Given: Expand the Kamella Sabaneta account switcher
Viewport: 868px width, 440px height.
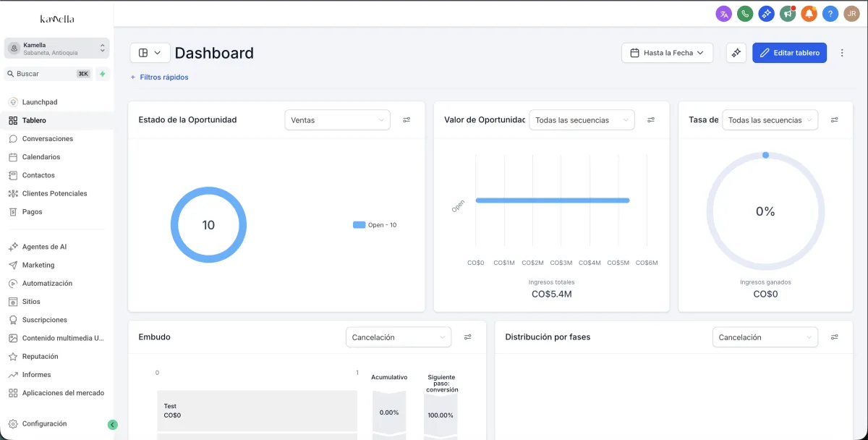Looking at the screenshot, I should [x=57, y=48].
